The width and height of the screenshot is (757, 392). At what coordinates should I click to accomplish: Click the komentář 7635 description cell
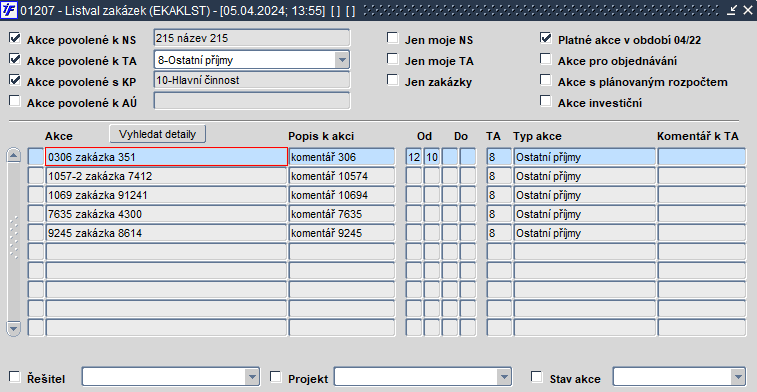pyautogui.click(x=342, y=214)
